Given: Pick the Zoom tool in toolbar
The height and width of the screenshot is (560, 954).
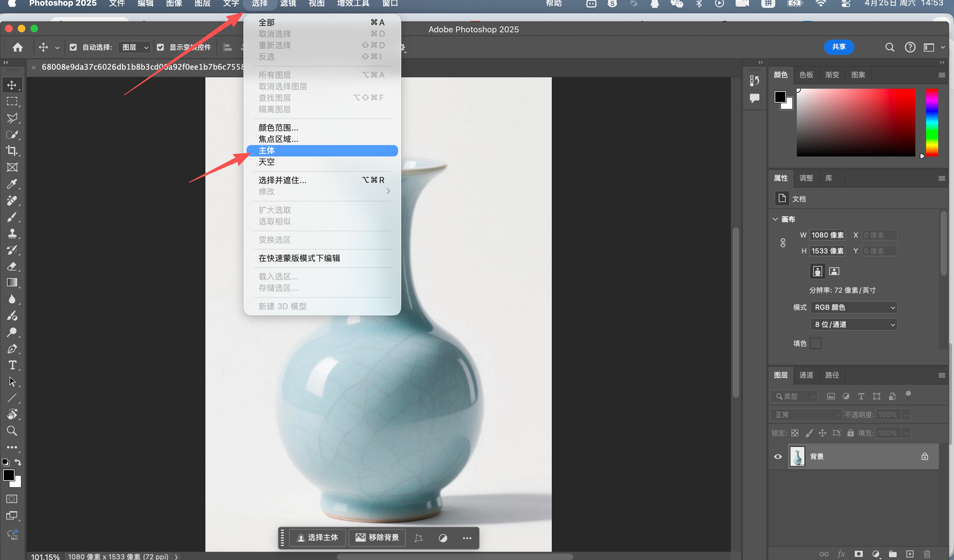Looking at the screenshot, I should point(12,430).
